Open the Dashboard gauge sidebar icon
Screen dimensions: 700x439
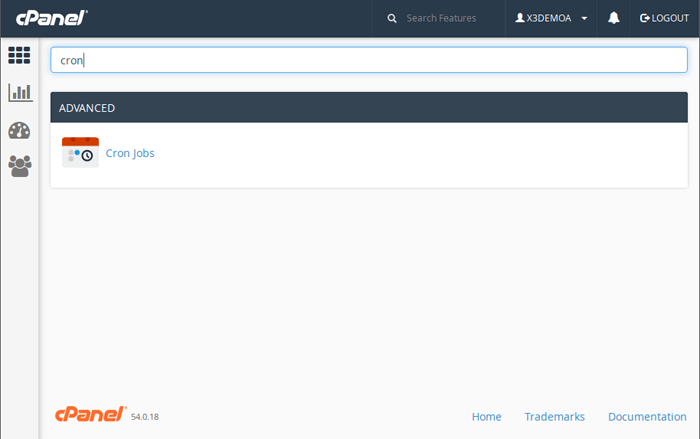[19, 130]
